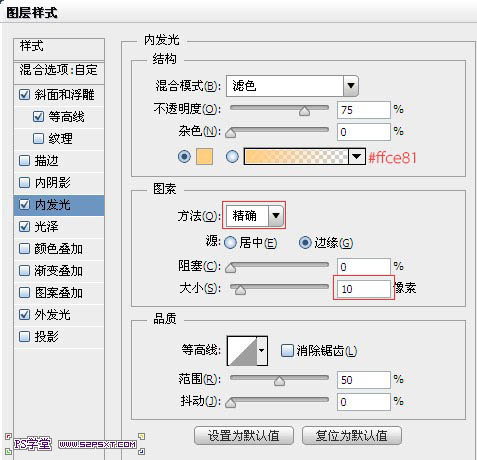Click the 不透明度 slider handle
The width and height of the screenshot is (477, 460).
(x=304, y=111)
